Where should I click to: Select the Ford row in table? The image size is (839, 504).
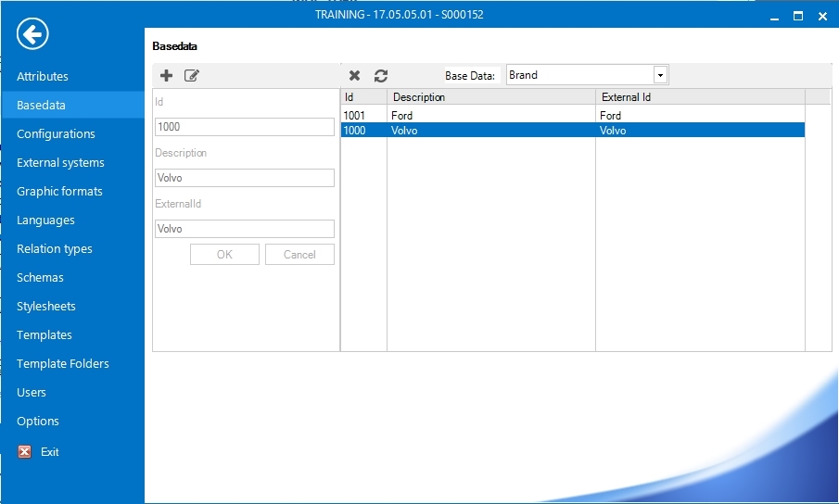point(491,116)
